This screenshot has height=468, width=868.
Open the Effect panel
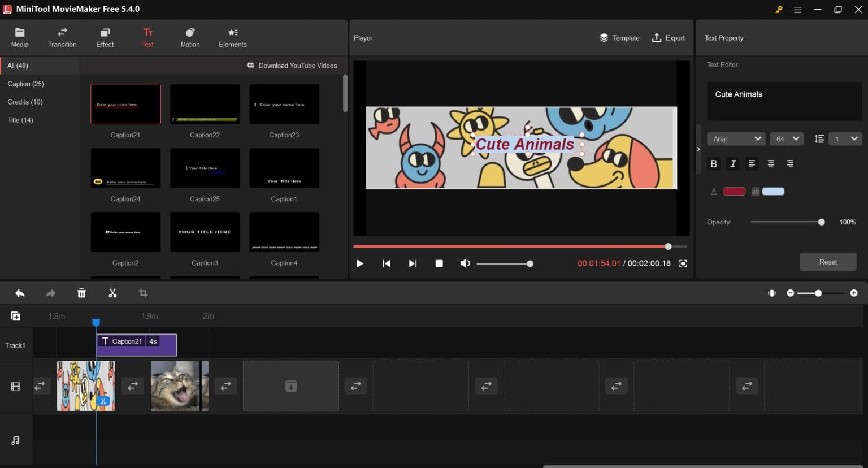(105, 37)
